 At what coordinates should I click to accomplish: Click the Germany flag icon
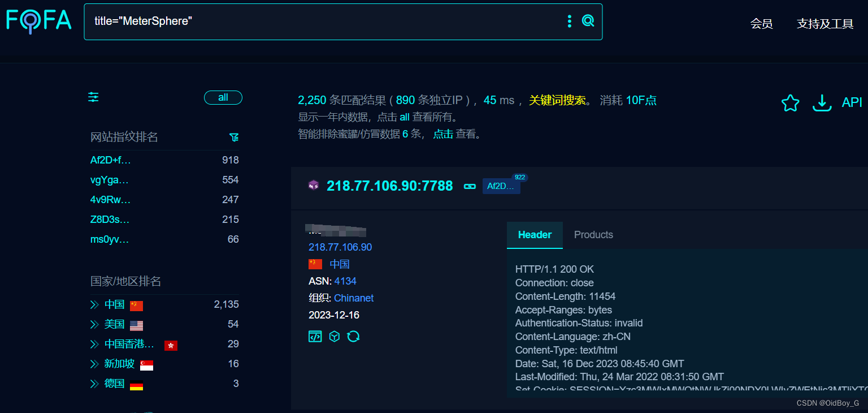(136, 385)
